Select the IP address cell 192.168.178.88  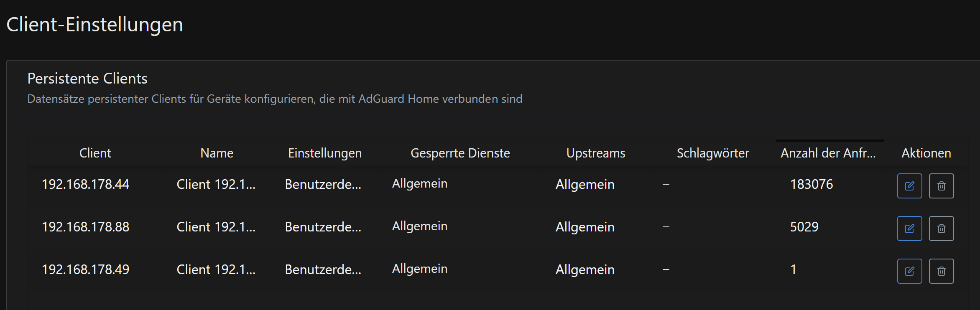[x=86, y=227]
